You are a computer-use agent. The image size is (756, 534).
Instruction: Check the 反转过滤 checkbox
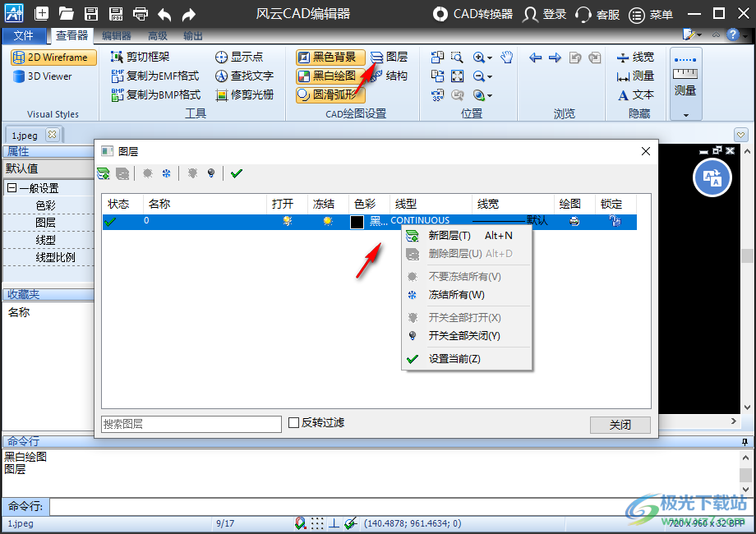[x=293, y=422]
